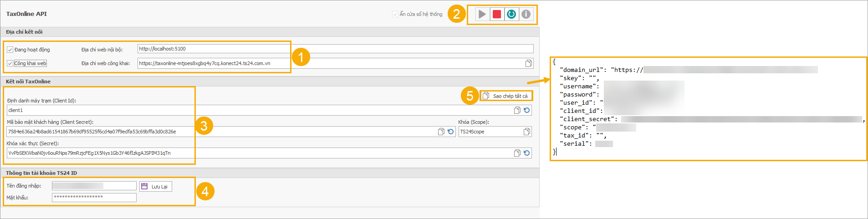Click "serial" line in the JSON panel
868x219 pixels.
tap(586, 143)
